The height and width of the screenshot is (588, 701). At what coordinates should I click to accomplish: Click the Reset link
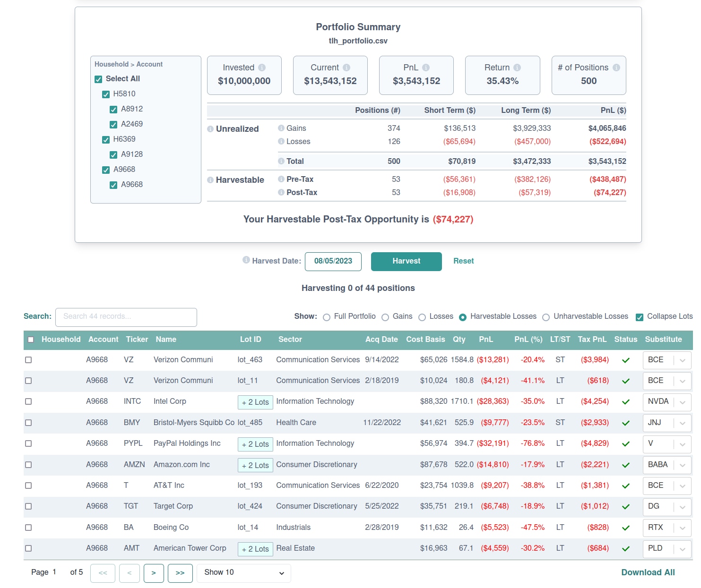[464, 261]
